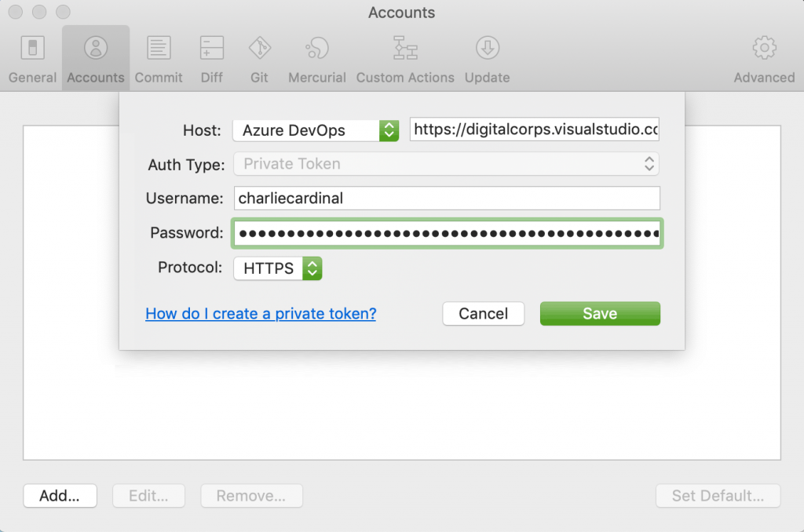Click the host URL field

535,130
